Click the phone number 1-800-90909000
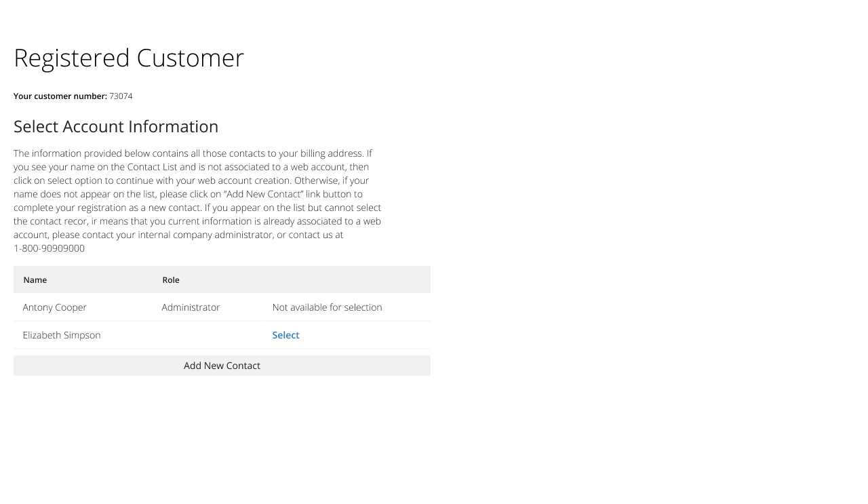 (x=49, y=248)
